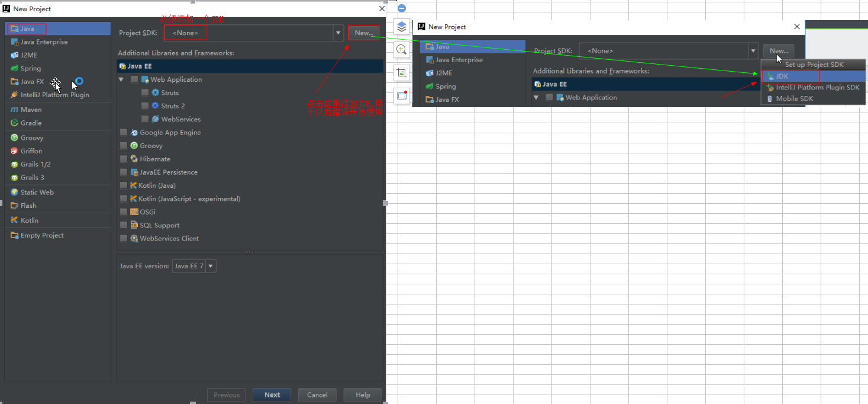Select Java project type in large dialog sidebar
Image resolution: width=868 pixels, height=404 pixels.
coord(57,28)
